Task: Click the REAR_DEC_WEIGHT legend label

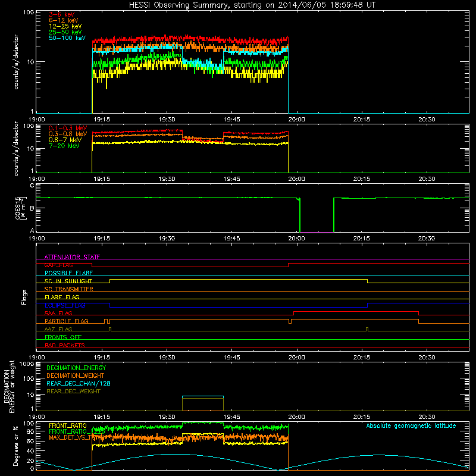Action: click(x=73, y=392)
